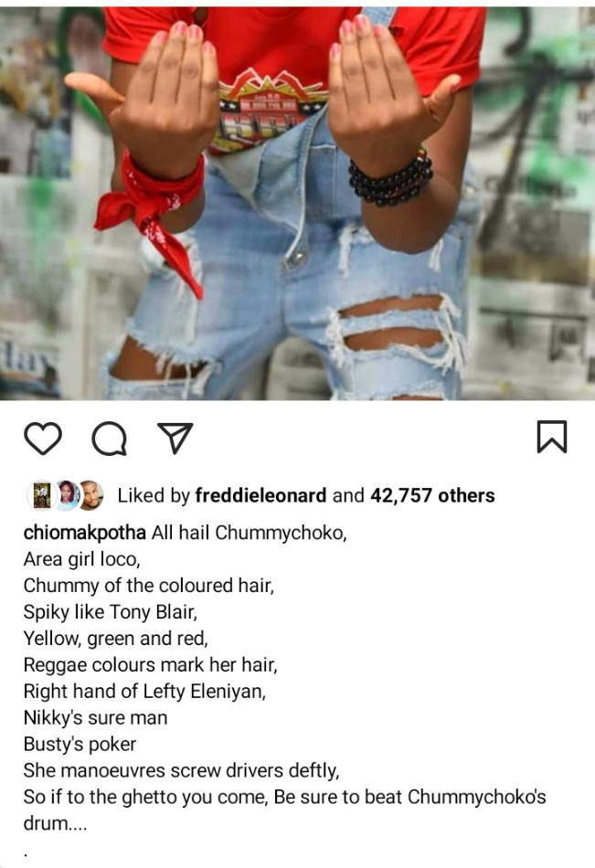Click the caption's final word 'drum....'
This screenshot has width=595, height=868.
55,823
